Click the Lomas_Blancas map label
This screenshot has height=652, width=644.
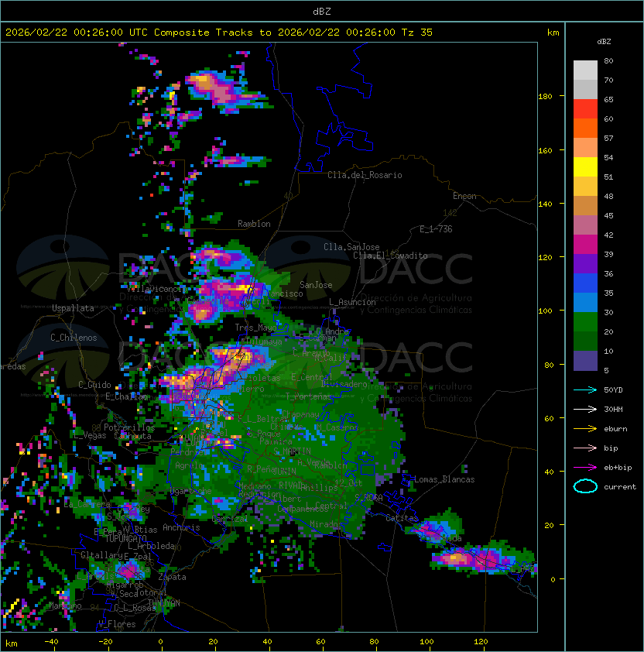444,479
